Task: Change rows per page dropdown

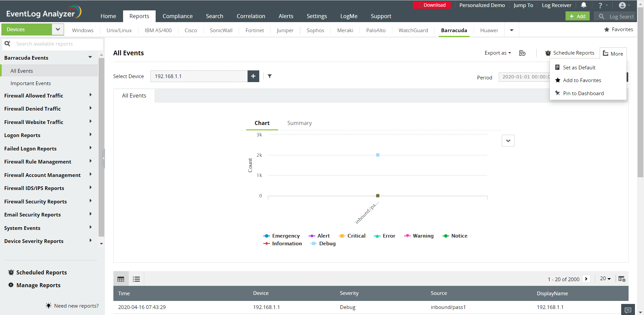Action: 605,279
